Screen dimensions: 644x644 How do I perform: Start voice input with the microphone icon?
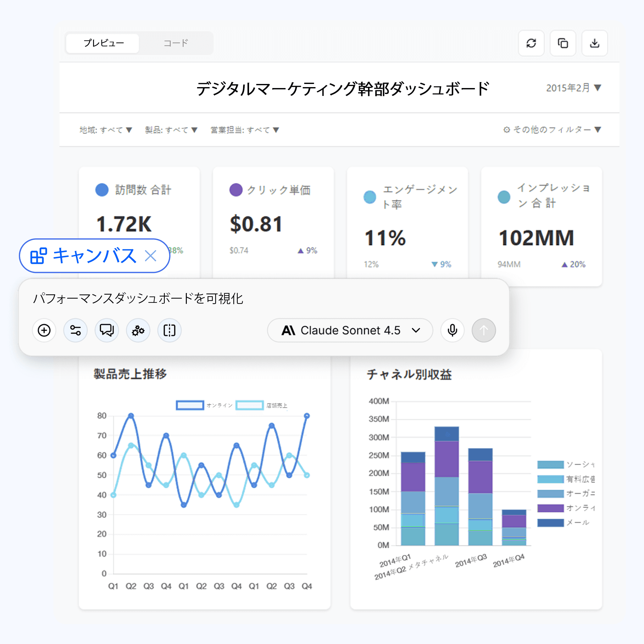tap(452, 330)
